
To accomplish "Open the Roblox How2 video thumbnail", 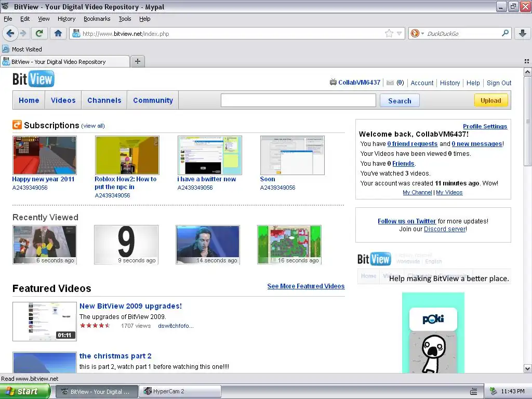I will pos(127,155).
